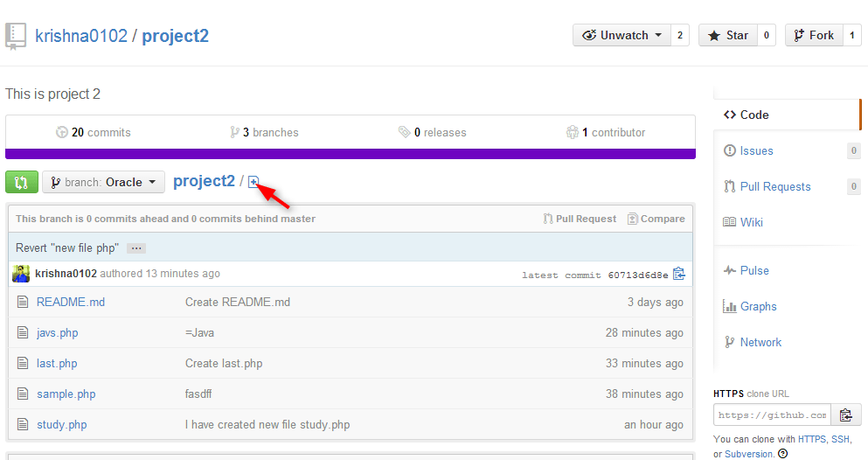Click the stargazers count 0
Image resolution: width=868 pixels, height=460 pixels.
pos(766,36)
